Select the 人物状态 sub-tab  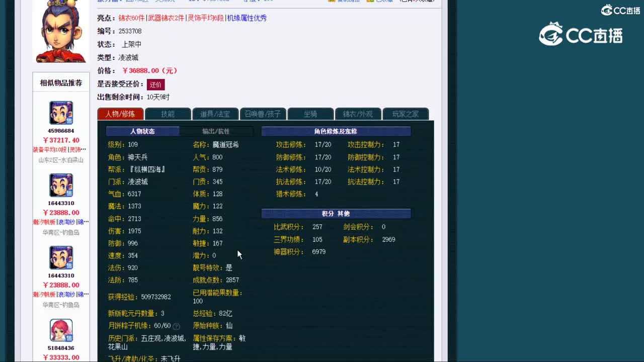tap(143, 131)
